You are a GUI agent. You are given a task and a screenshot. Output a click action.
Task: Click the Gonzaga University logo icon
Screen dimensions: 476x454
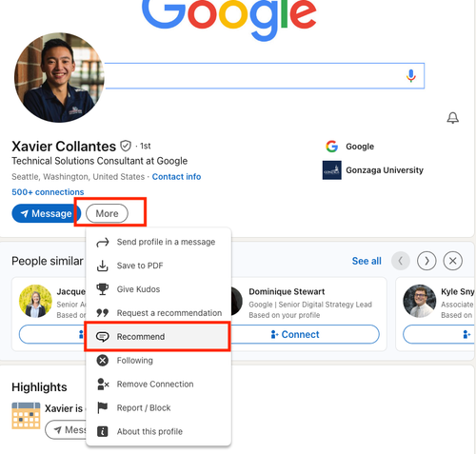click(x=332, y=170)
